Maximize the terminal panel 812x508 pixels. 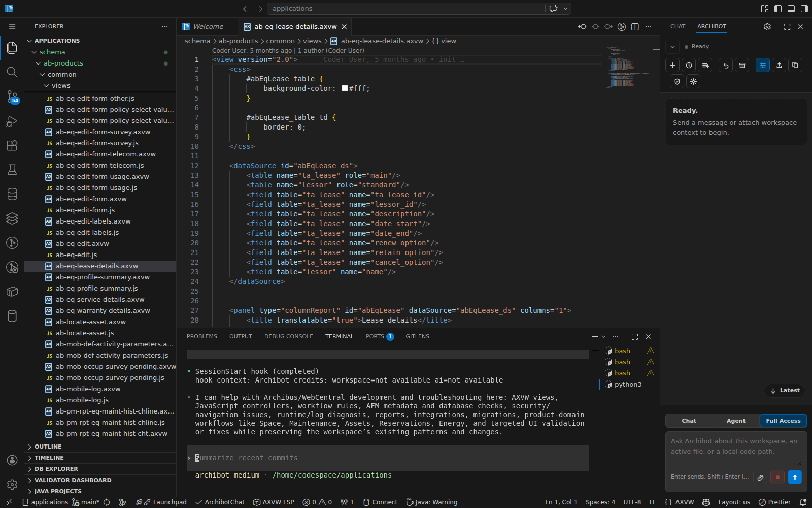click(x=635, y=337)
